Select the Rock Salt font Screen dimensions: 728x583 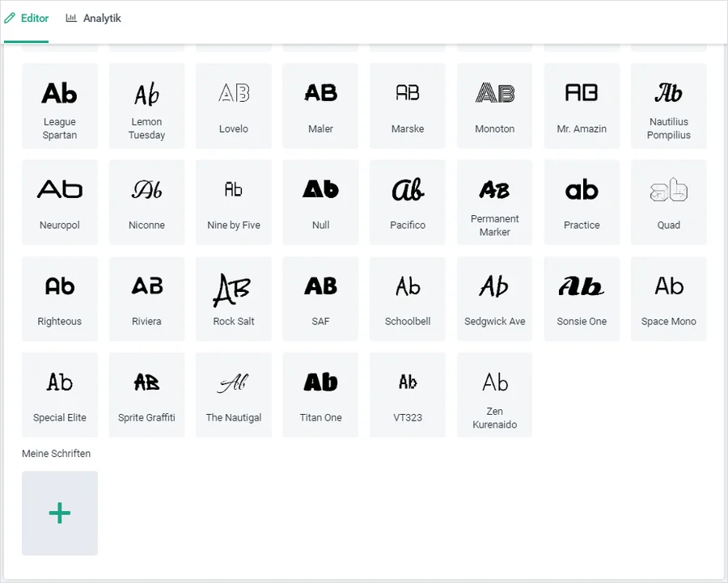click(x=234, y=298)
